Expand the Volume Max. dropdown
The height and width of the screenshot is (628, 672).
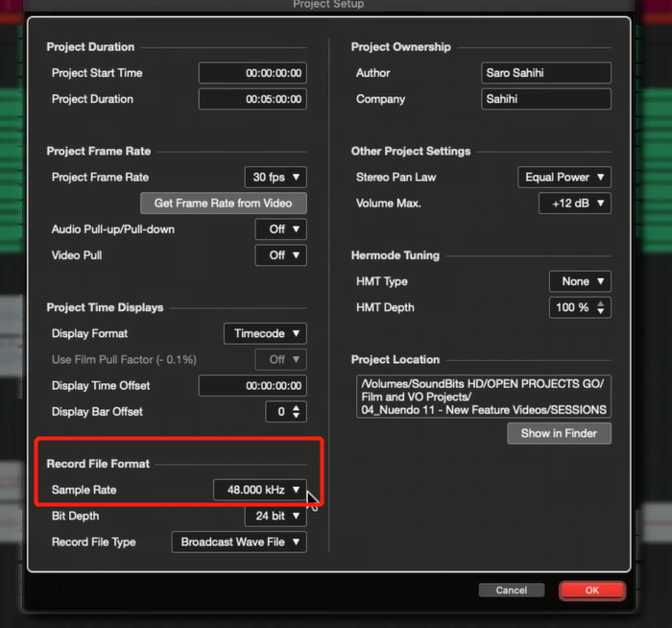click(575, 203)
